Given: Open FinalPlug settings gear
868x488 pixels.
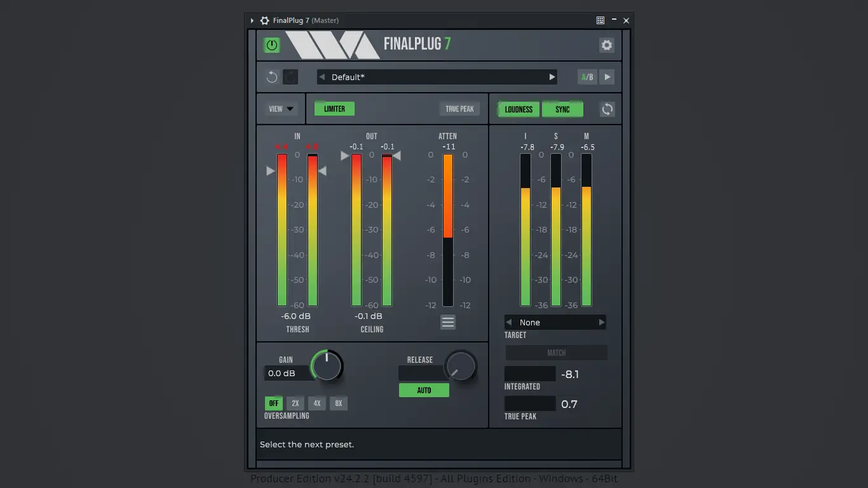Looking at the screenshot, I should [x=607, y=45].
